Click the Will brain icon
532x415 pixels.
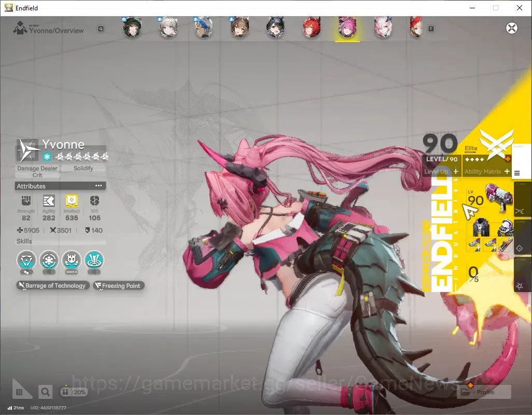(94, 201)
